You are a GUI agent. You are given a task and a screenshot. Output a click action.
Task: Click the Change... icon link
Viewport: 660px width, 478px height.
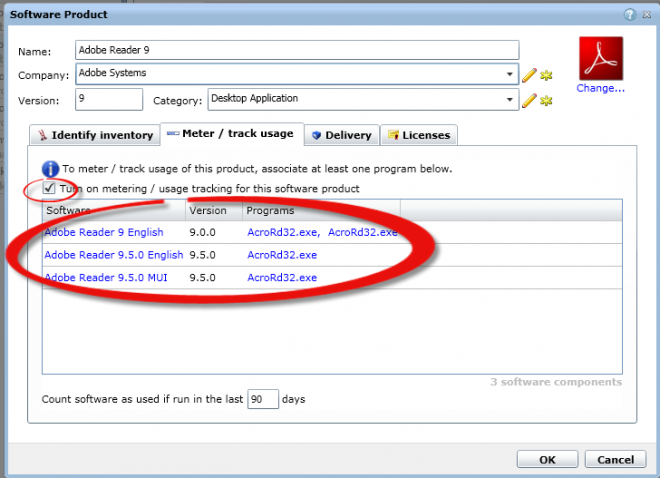coord(600,88)
